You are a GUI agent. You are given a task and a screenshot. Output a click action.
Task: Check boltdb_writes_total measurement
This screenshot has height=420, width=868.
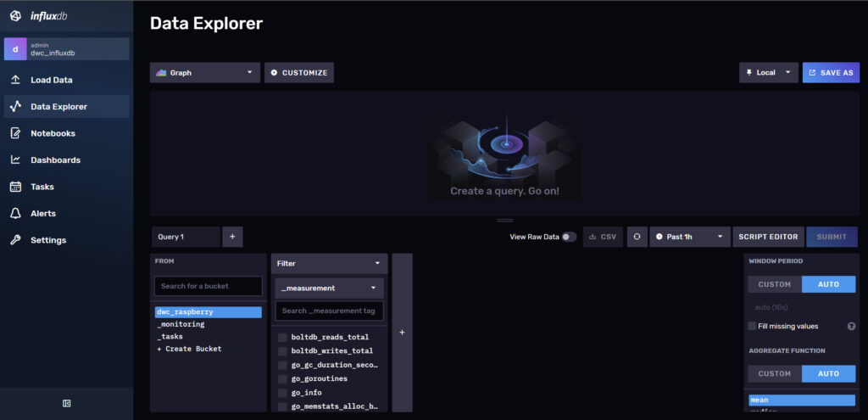point(282,350)
